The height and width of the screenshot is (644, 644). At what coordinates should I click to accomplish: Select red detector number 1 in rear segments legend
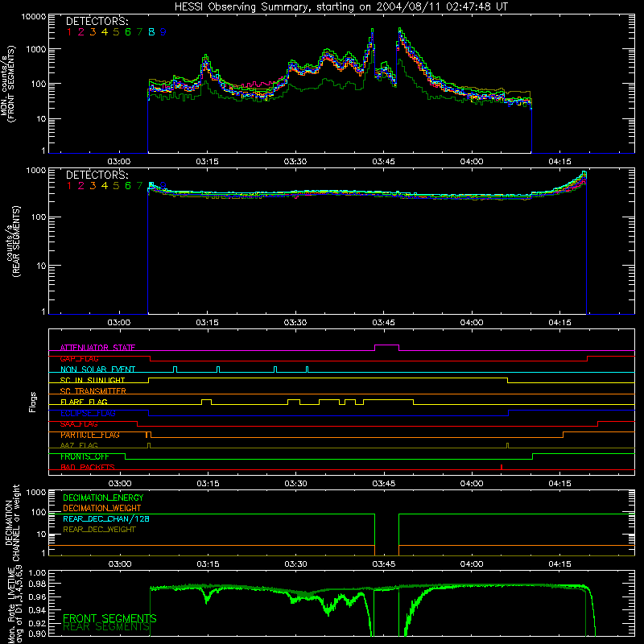[x=69, y=186]
